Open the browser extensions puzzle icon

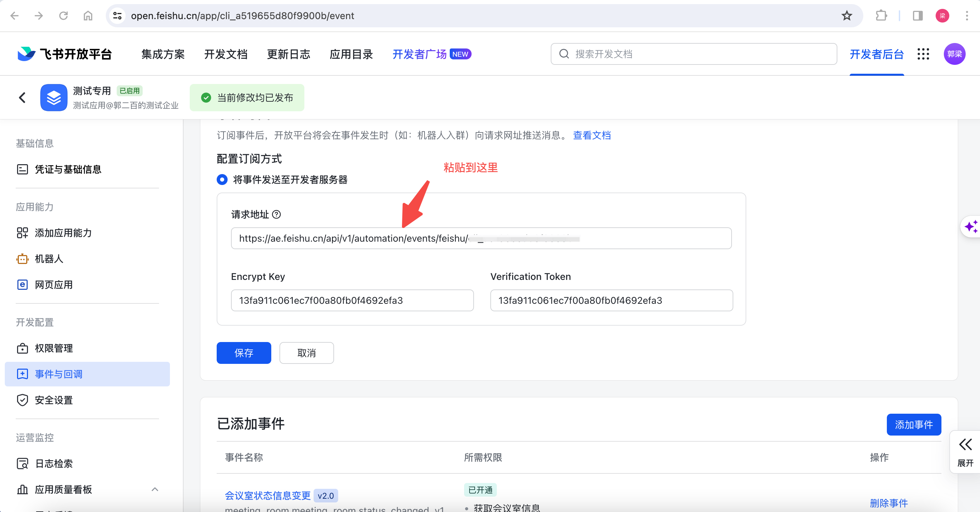pyautogui.click(x=881, y=16)
